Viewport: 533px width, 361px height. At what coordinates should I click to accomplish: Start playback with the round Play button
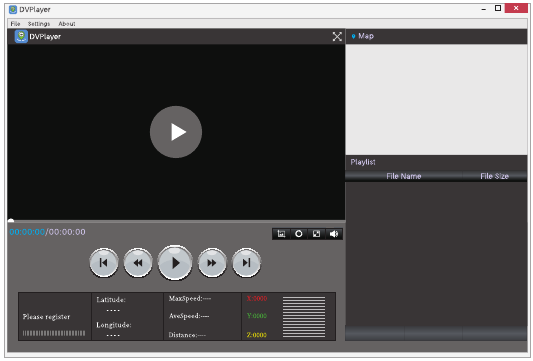(175, 263)
